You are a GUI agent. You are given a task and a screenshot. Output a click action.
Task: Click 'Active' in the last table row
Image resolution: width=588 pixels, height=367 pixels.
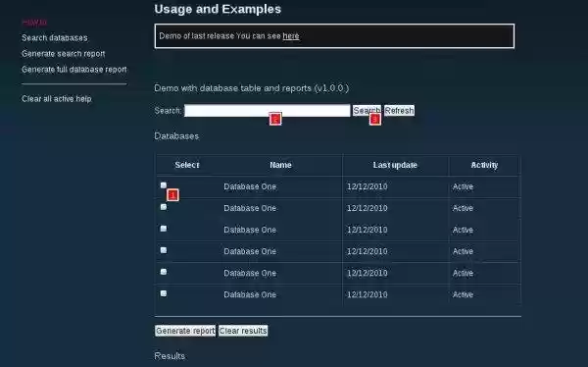tap(463, 295)
